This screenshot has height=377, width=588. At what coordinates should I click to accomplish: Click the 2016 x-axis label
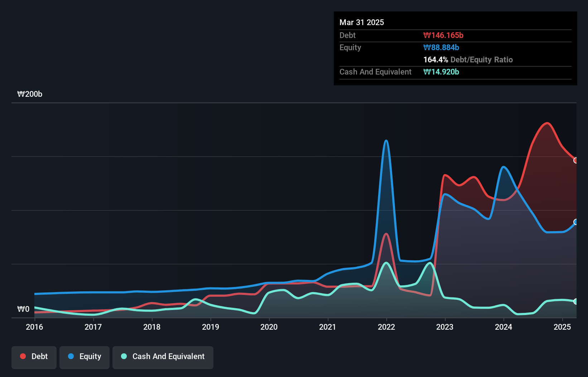pyautogui.click(x=34, y=327)
